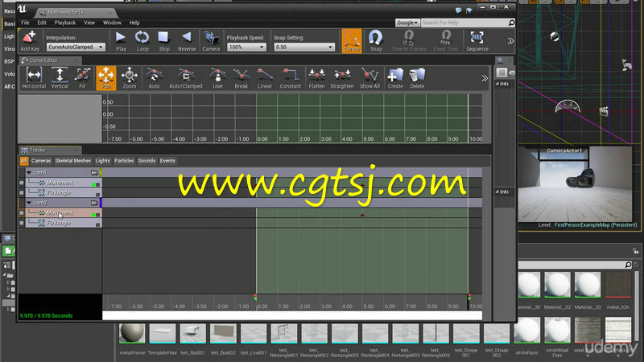Click the Create tab icon
Viewport: 644px width, 362px height.
coord(395,78)
